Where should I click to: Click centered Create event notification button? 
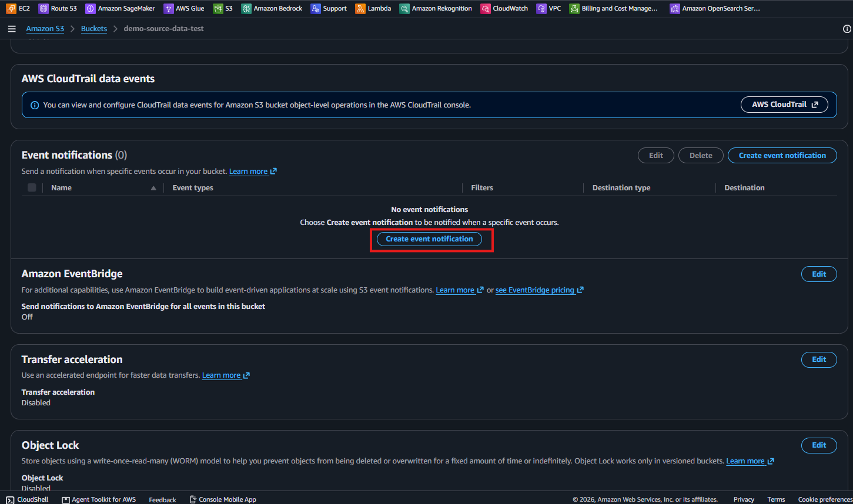[429, 239]
